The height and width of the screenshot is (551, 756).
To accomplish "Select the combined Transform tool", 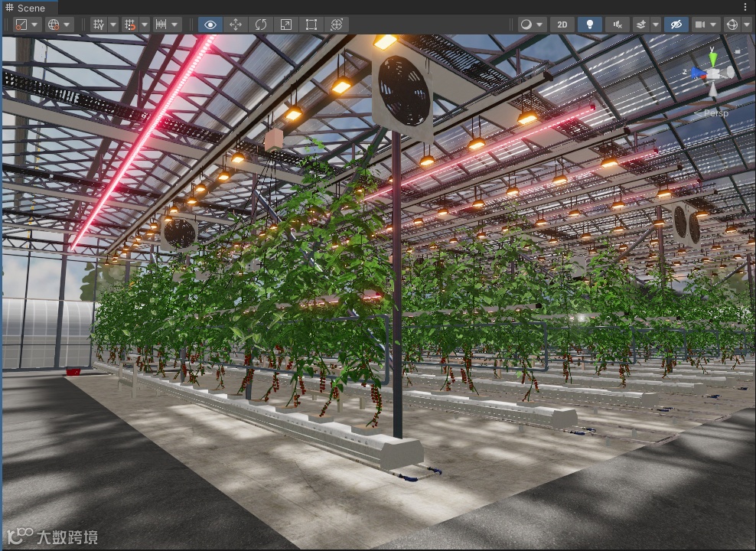I will [336, 24].
